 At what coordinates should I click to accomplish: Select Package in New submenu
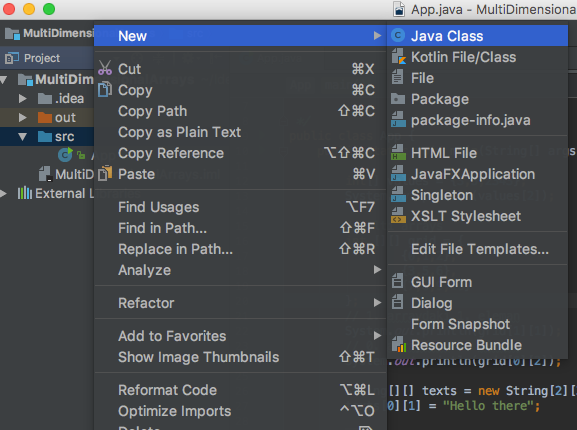(477, 99)
